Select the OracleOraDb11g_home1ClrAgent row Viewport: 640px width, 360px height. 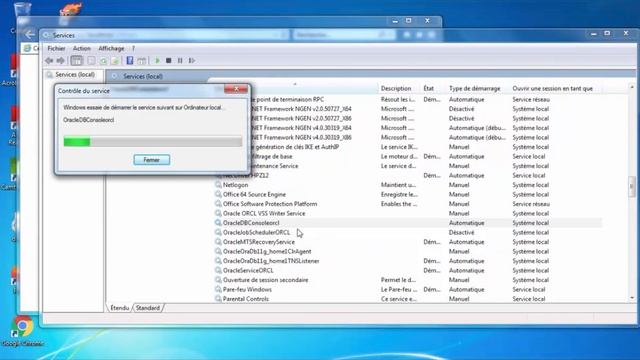coord(408,251)
